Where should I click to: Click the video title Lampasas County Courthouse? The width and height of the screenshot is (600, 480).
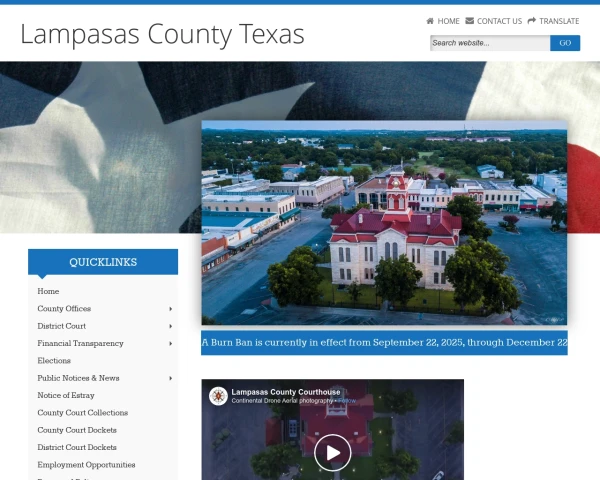(x=286, y=392)
